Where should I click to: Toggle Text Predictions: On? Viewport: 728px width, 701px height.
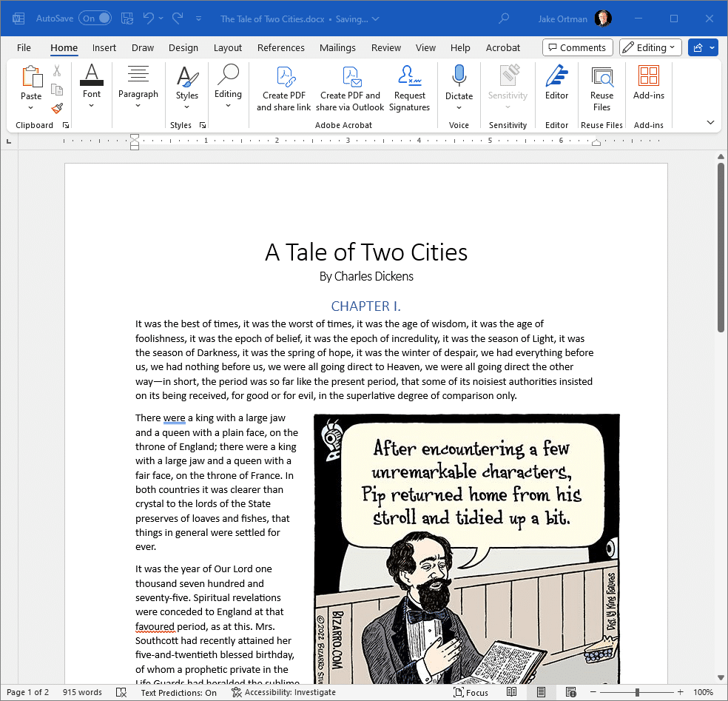179,693
